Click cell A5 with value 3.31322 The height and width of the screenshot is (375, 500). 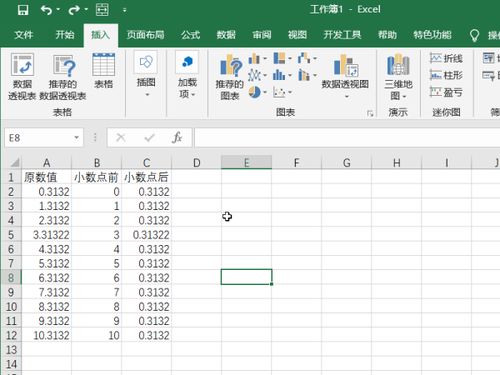coord(47,235)
